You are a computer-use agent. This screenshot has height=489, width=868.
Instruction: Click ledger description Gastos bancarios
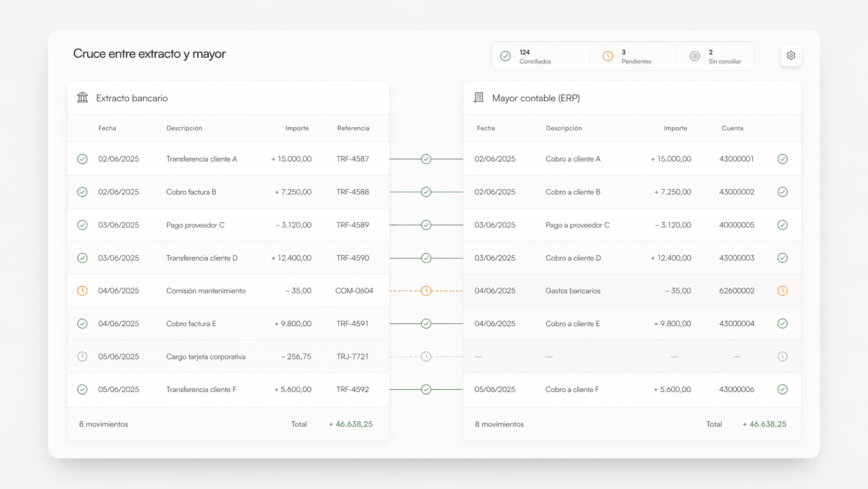pyautogui.click(x=573, y=290)
